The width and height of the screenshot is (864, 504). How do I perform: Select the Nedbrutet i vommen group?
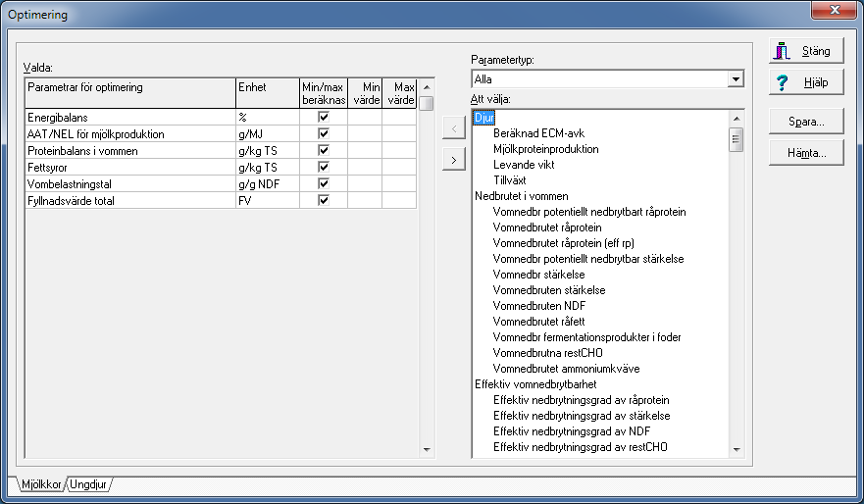click(522, 196)
